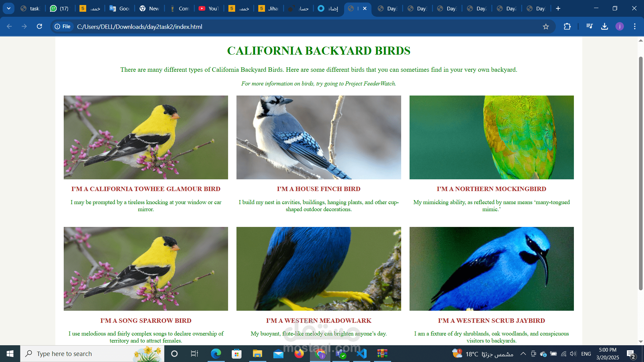Click the 'CALIFORNIA BACKYARD BIRDS' heading
644x362 pixels.
pos(319,51)
